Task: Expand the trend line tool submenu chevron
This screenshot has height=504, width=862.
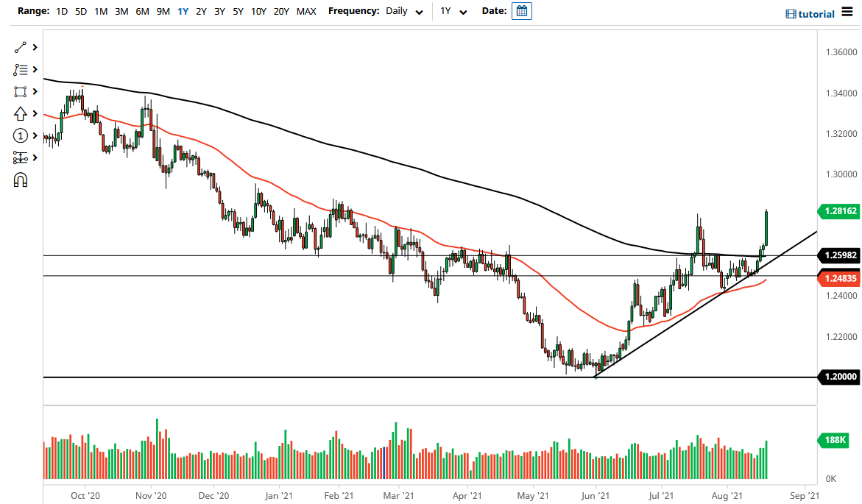Action: (34, 47)
